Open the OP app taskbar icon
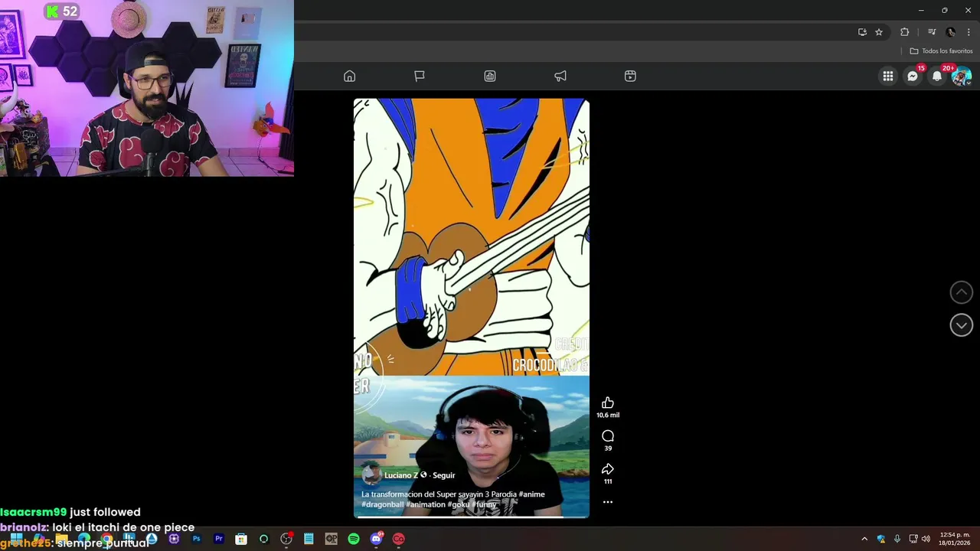The width and height of the screenshot is (980, 551). pos(331,539)
